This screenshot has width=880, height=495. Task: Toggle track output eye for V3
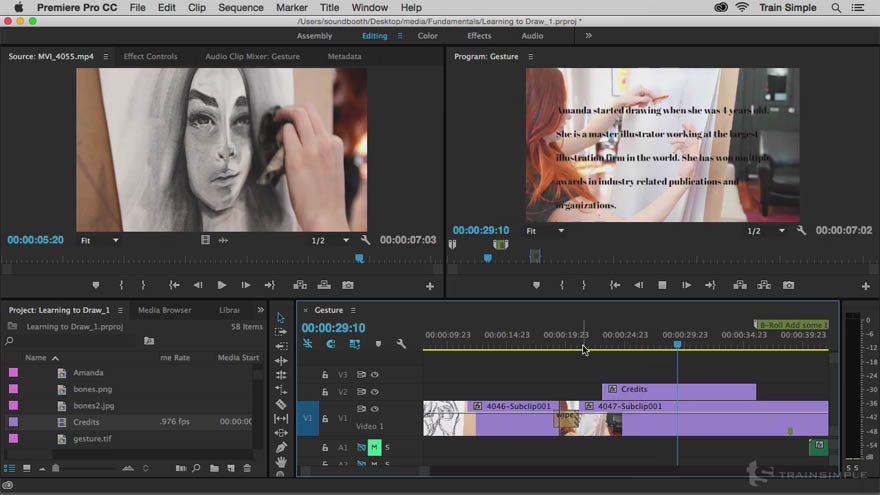point(375,374)
